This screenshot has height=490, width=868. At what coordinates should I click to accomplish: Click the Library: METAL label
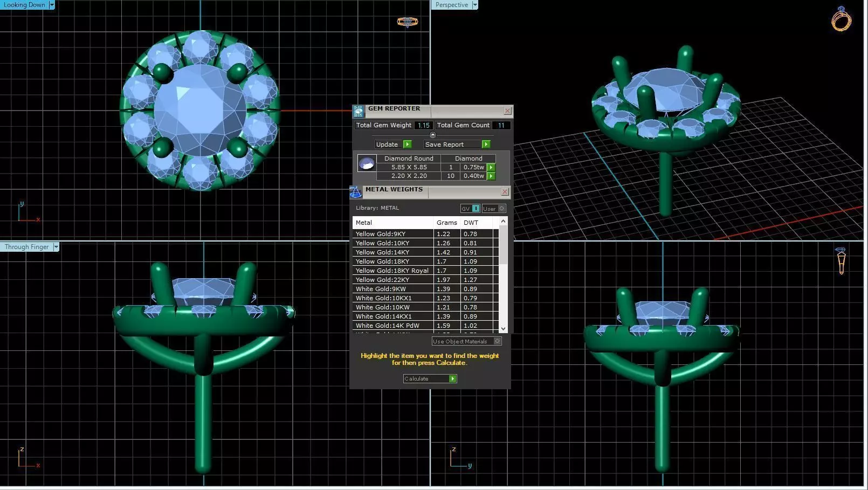pyautogui.click(x=377, y=208)
